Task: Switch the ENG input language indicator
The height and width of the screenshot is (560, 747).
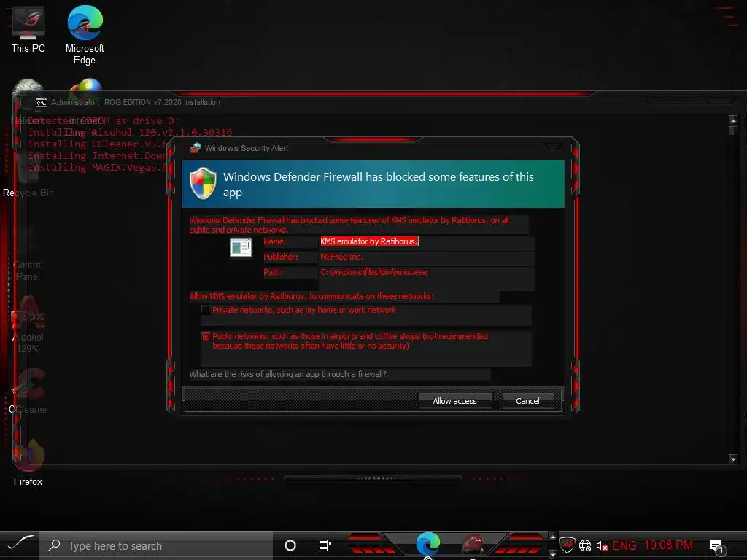Action: 624,545
